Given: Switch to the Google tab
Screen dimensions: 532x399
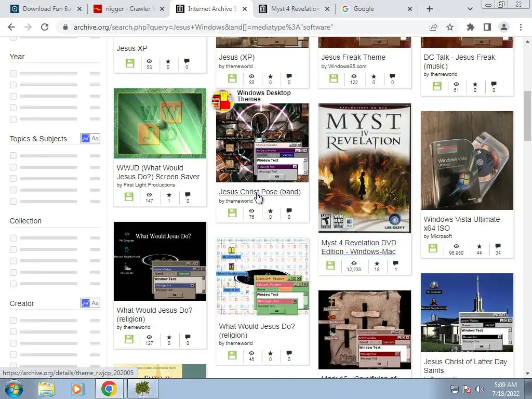Looking at the screenshot, I should [x=377, y=9].
